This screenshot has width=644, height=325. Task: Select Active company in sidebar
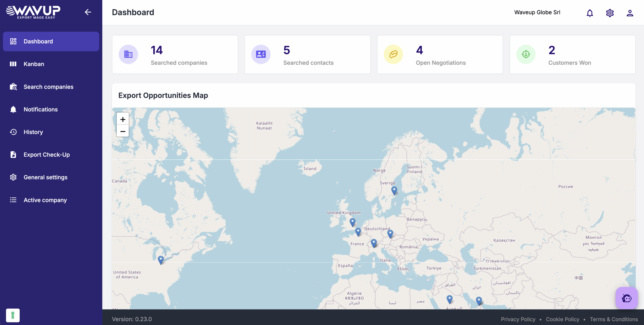(x=45, y=200)
